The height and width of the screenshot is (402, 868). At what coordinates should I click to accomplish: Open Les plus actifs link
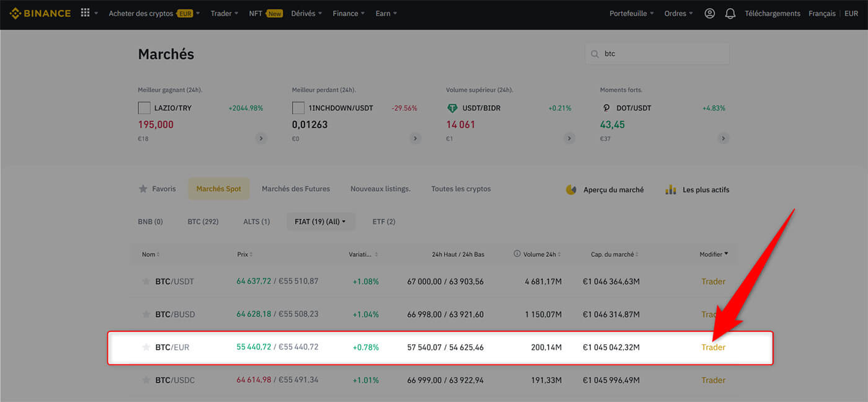pos(706,190)
